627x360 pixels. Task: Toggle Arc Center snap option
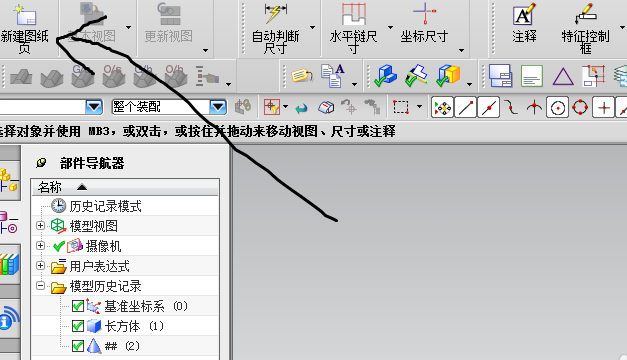tap(558, 108)
